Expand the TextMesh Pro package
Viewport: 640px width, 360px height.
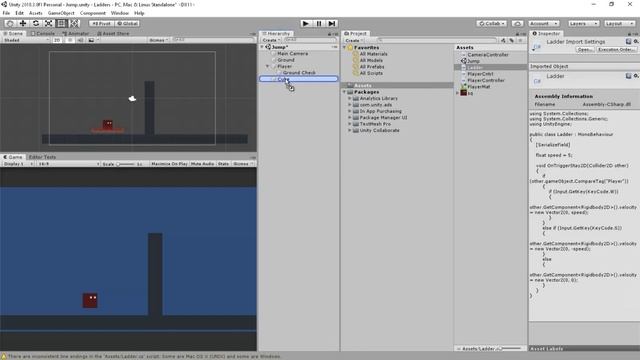tap(350, 124)
